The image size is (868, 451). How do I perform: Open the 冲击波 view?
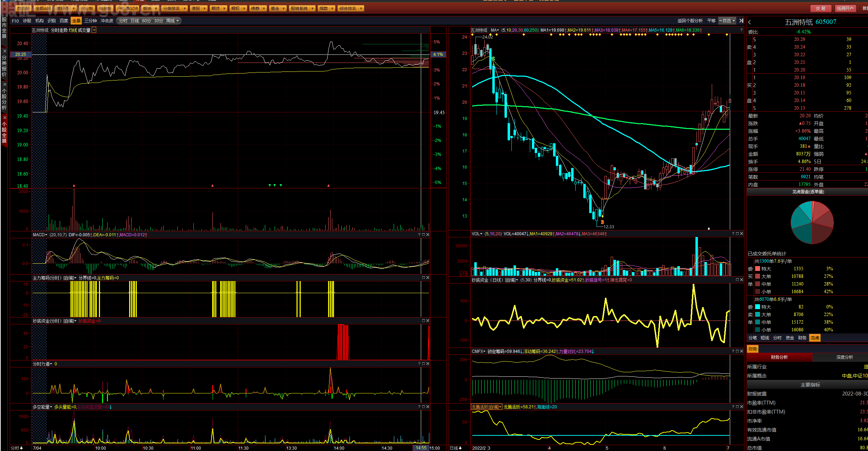point(107,21)
